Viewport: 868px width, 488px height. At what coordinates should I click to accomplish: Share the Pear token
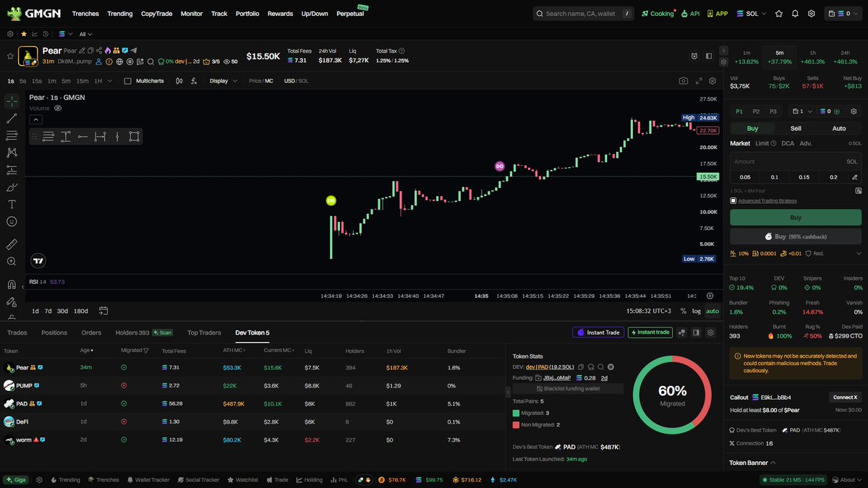tap(98, 51)
